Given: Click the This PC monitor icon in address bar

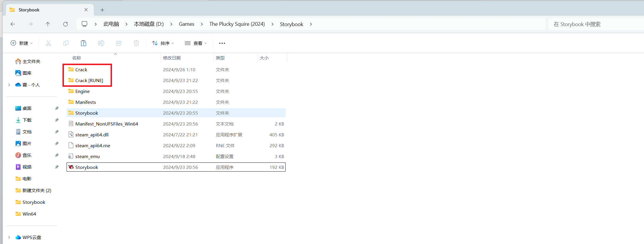Looking at the screenshot, I should pyautogui.click(x=84, y=24).
